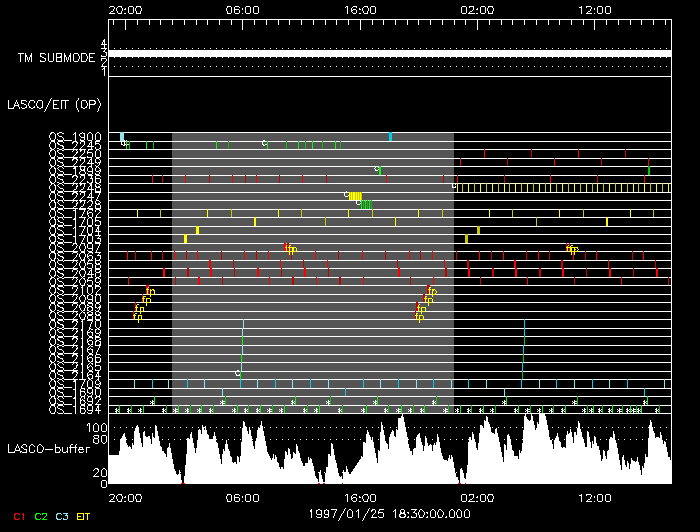Select the green C2 legend entry
The height and width of the screenshot is (532, 700).
[41, 516]
